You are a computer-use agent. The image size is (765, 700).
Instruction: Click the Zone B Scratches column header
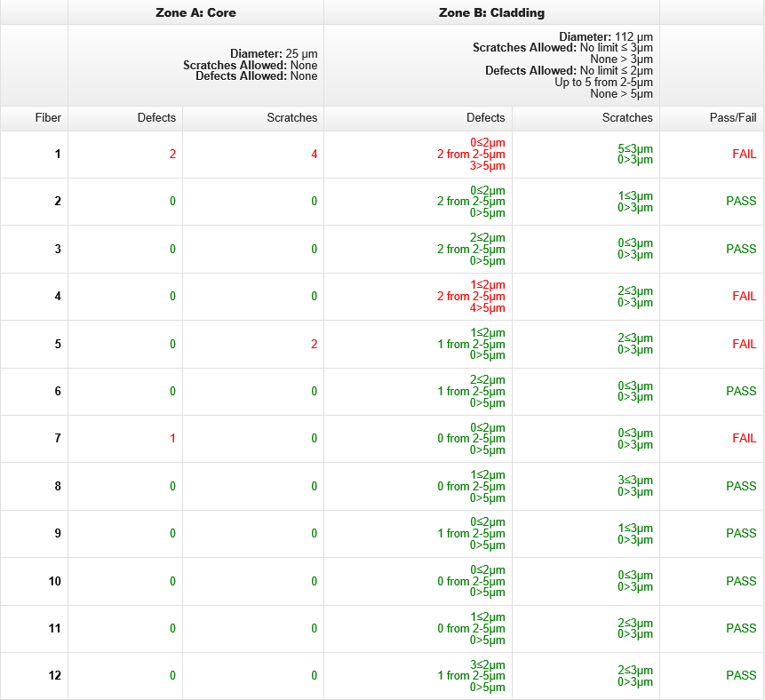coord(626,117)
